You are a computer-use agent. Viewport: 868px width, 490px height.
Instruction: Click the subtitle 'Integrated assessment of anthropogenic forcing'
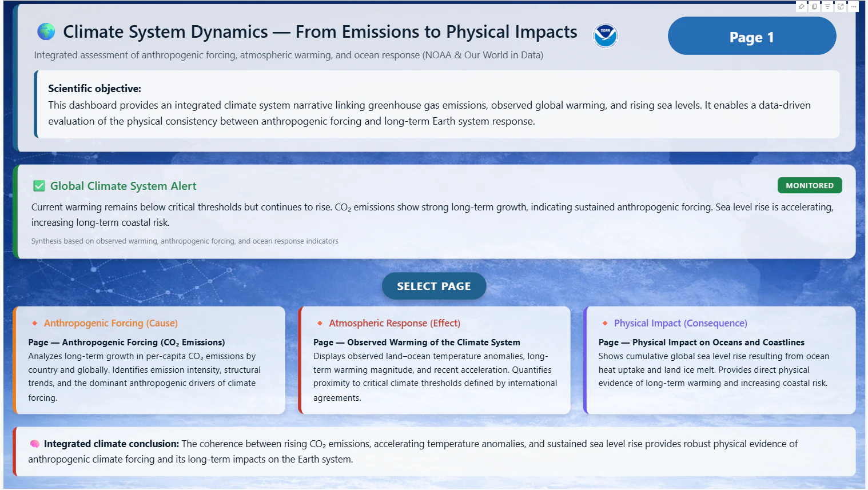134,55
